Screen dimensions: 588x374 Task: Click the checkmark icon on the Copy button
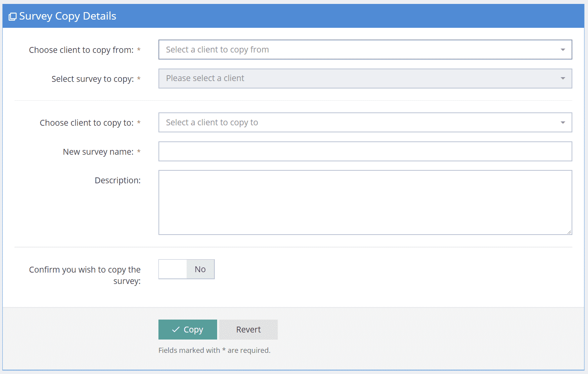(176, 329)
